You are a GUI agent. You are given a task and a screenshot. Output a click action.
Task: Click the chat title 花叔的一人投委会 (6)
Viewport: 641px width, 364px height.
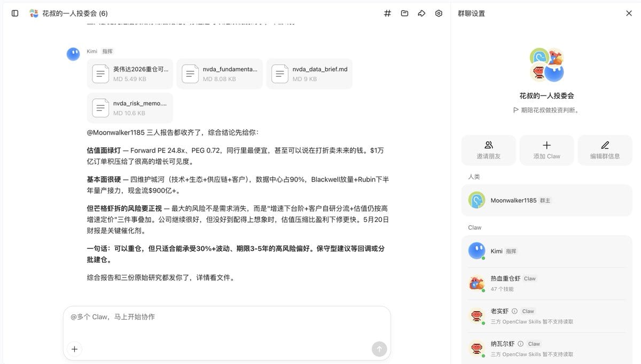pos(75,13)
